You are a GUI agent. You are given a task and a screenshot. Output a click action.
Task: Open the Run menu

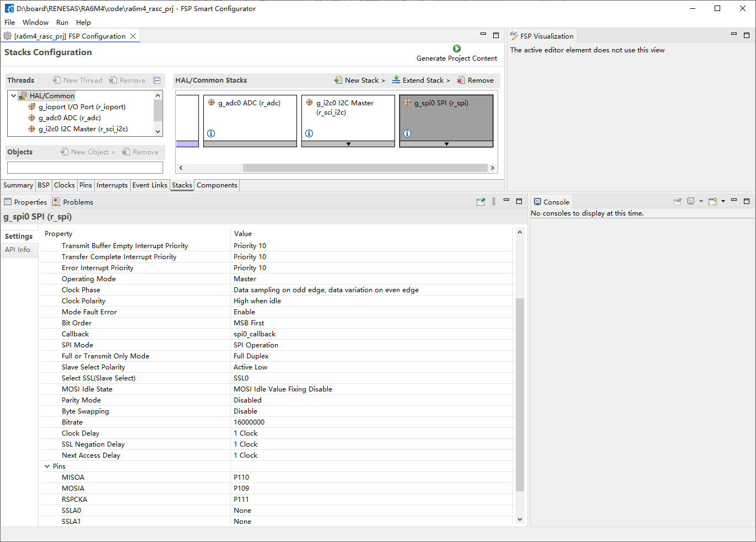pyautogui.click(x=62, y=23)
